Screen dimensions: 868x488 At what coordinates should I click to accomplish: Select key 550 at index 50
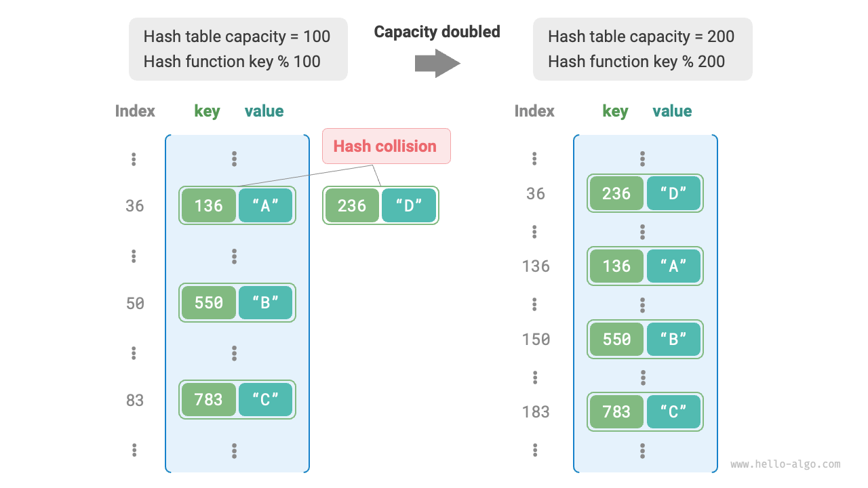(x=208, y=302)
